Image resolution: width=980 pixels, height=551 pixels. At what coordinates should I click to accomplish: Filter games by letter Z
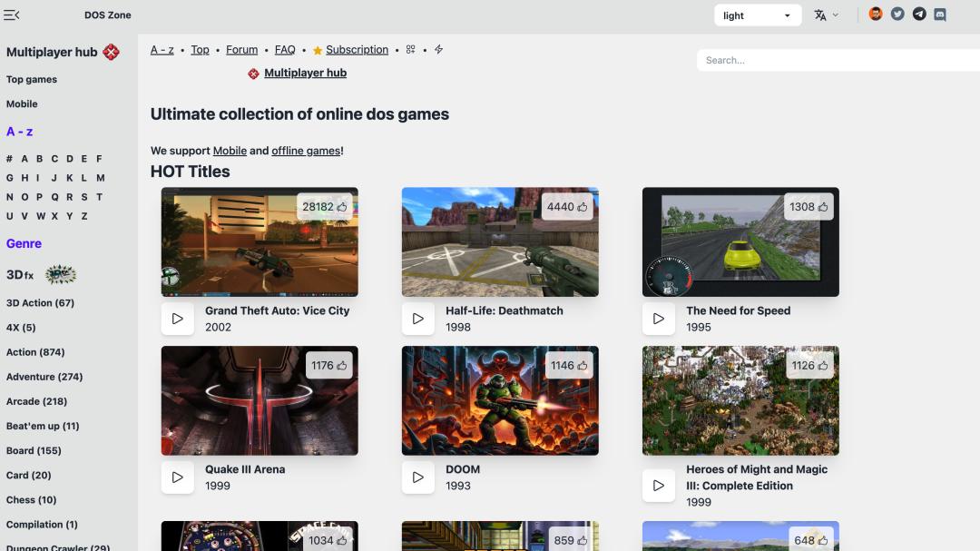[x=84, y=216]
